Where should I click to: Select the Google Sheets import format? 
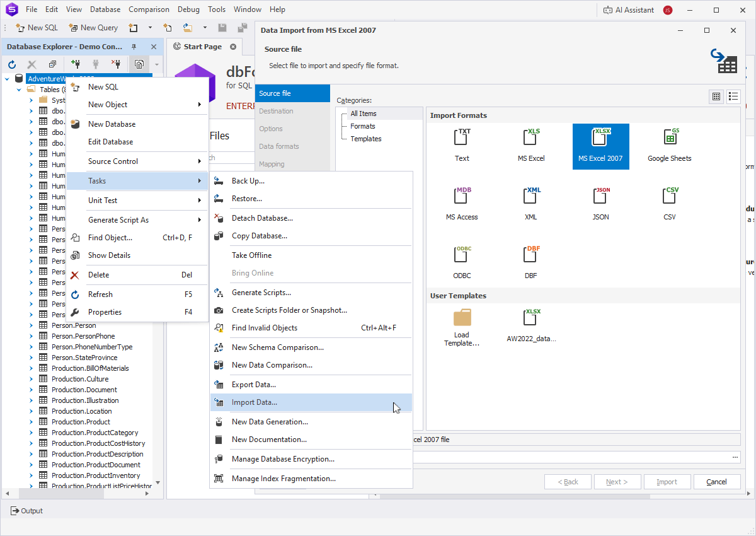coord(669,146)
